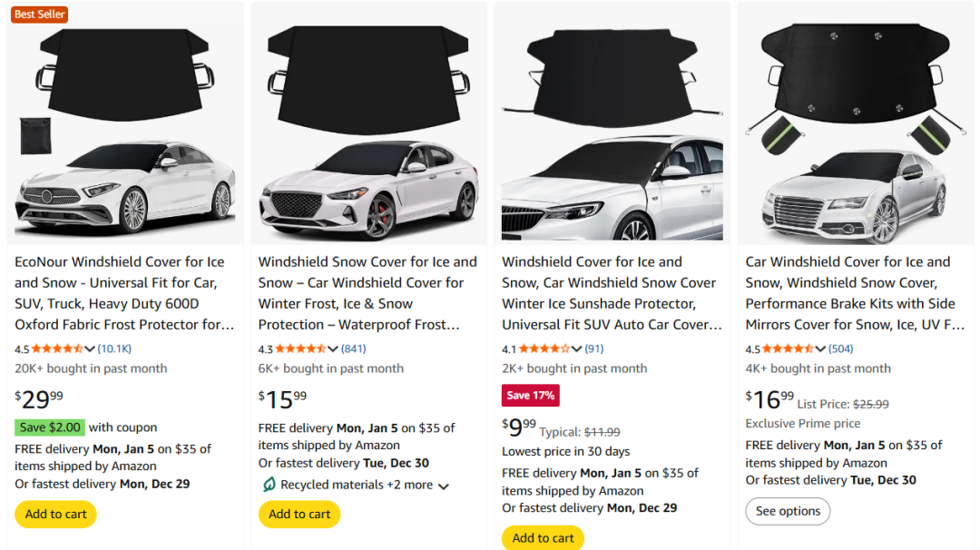This screenshot has width=980, height=550.
Task: Add the $9.99 windshield cover to cart
Action: (543, 538)
